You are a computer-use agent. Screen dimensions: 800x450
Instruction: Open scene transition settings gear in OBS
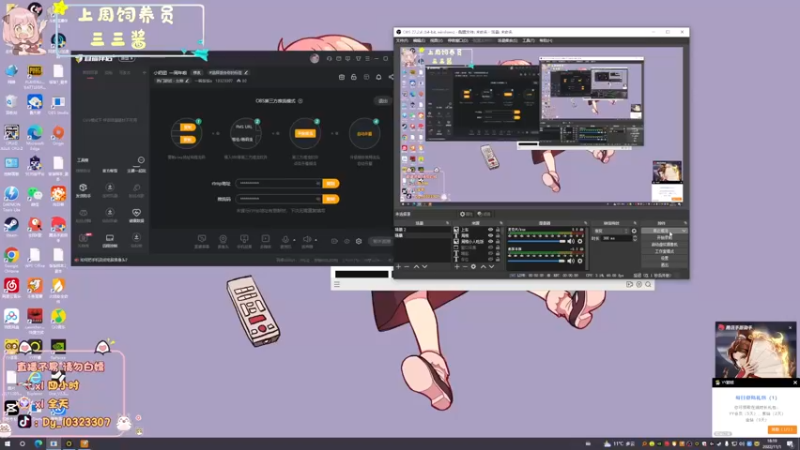634,231
